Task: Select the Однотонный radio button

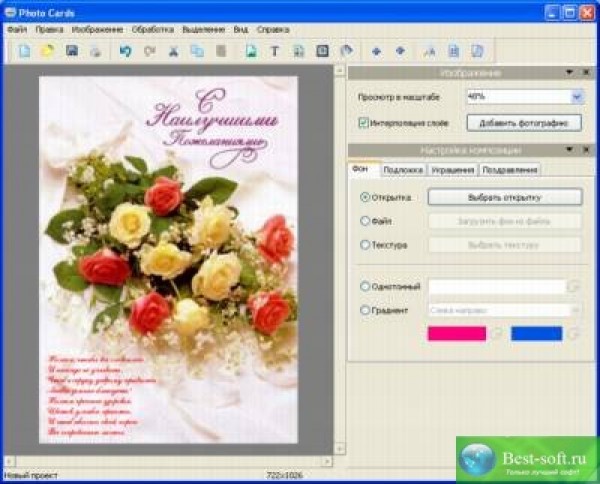Action: coord(365,286)
